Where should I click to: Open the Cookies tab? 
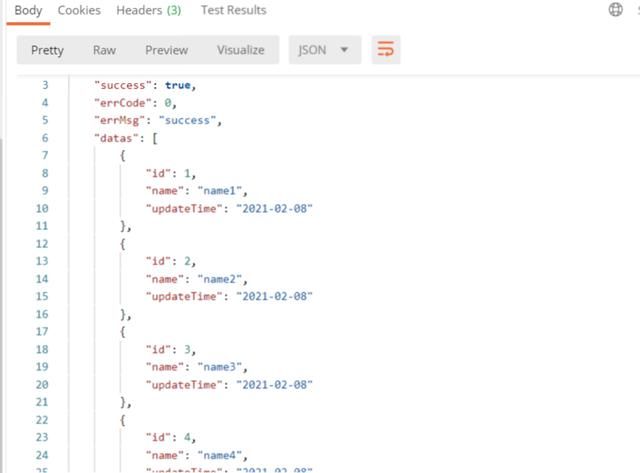pyautogui.click(x=79, y=10)
